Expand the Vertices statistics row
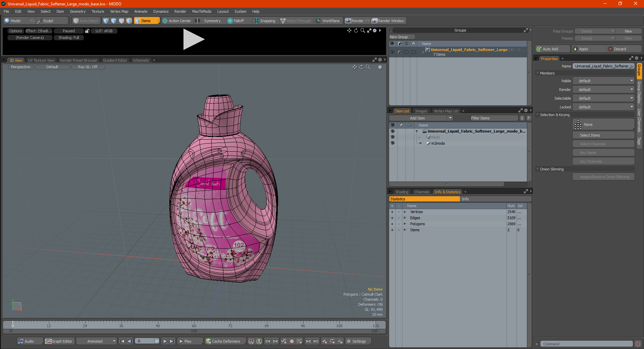644x349 pixels. [405, 212]
